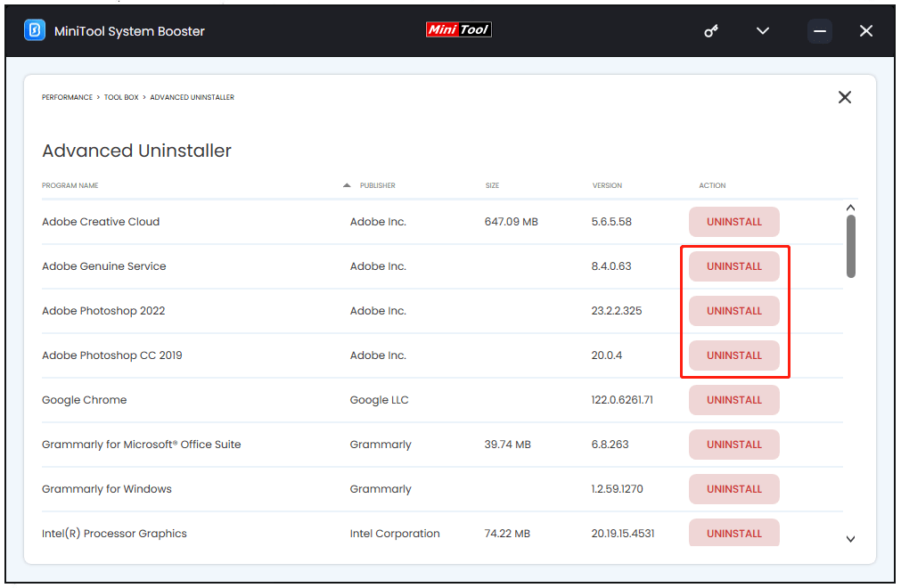Uninstall Adobe Genuine Service
The image size is (901, 588).
734,266
